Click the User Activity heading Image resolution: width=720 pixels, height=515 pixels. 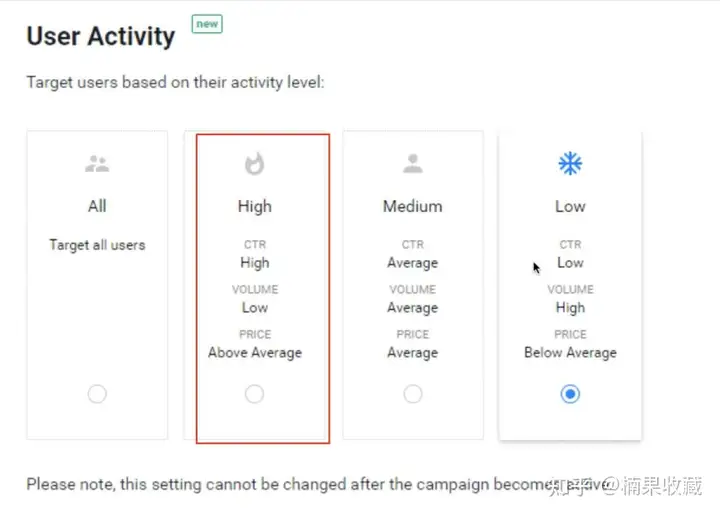coord(101,36)
